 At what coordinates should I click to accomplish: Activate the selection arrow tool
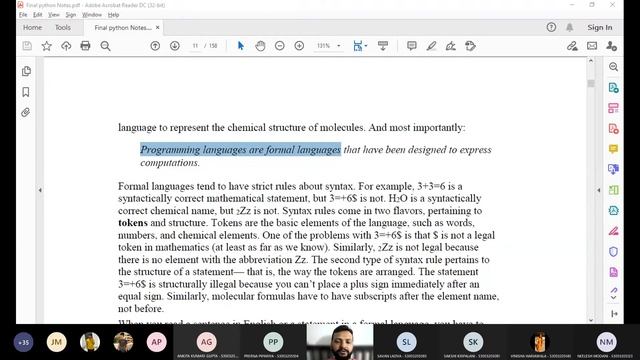(x=241, y=46)
